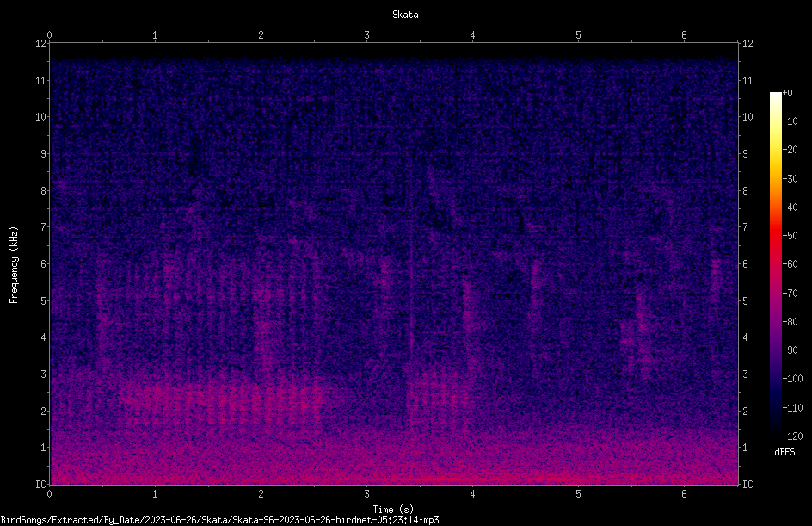
Task: Click inside the spectrogram plot area
Action: point(394,263)
